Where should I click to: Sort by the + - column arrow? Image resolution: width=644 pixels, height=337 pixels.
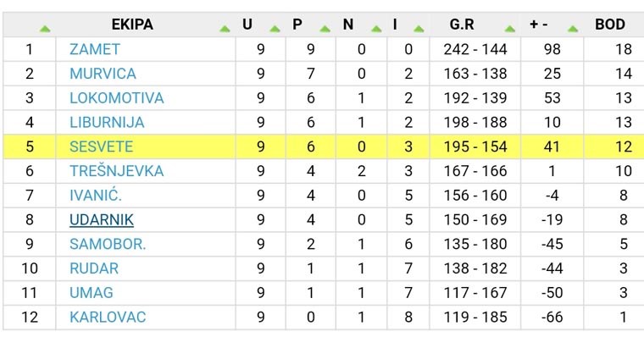[x=573, y=29]
